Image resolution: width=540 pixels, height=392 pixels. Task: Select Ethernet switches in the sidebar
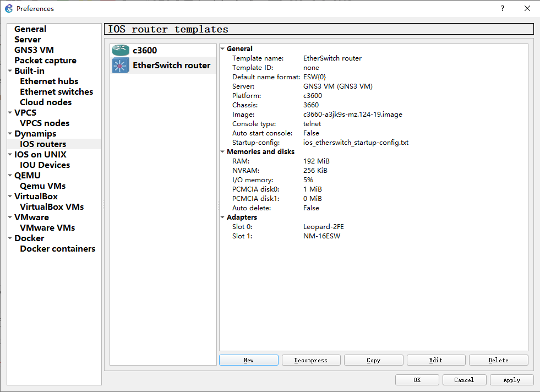[57, 91]
